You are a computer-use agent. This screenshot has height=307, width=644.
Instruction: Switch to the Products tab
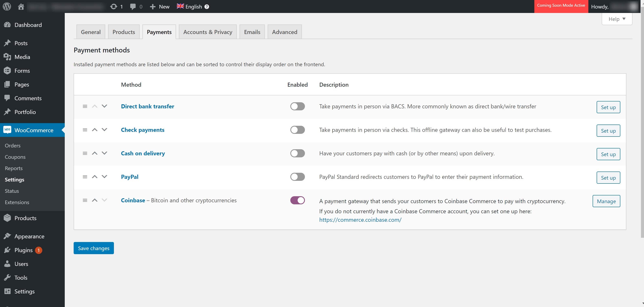click(x=124, y=32)
